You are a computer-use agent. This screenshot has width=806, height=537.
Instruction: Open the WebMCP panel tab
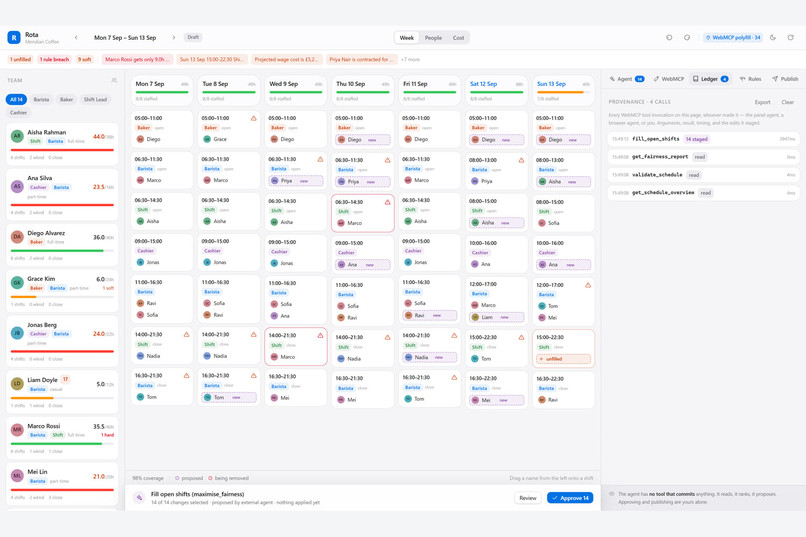669,79
